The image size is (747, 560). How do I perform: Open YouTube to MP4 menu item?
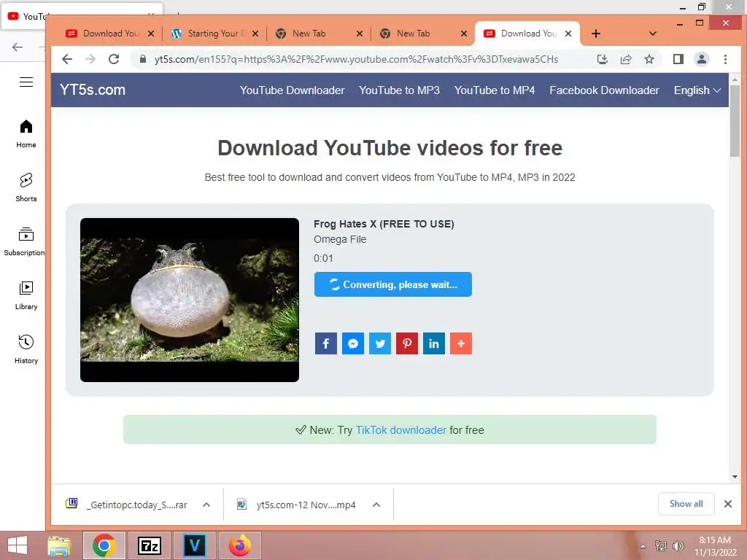(495, 90)
